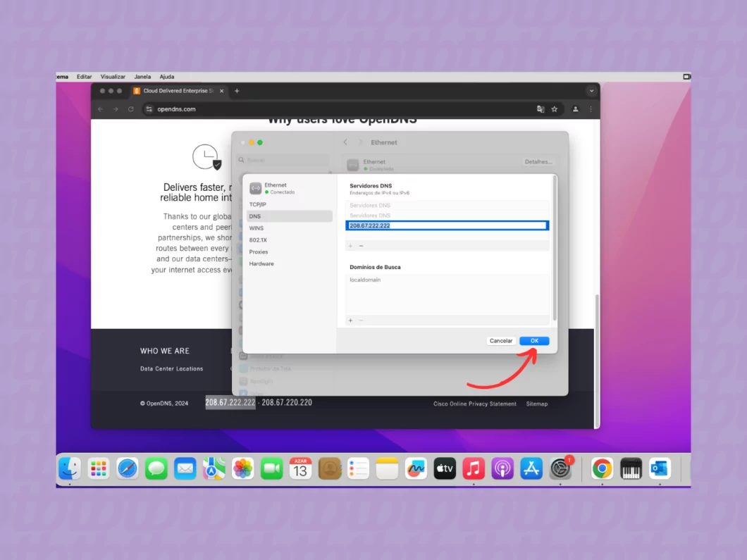747x560 pixels.
Task: Reload the opendns.com page
Action: click(131, 109)
